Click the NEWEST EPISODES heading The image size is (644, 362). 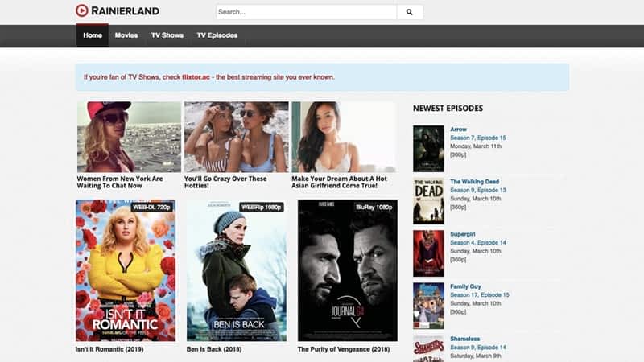click(x=448, y=109)
